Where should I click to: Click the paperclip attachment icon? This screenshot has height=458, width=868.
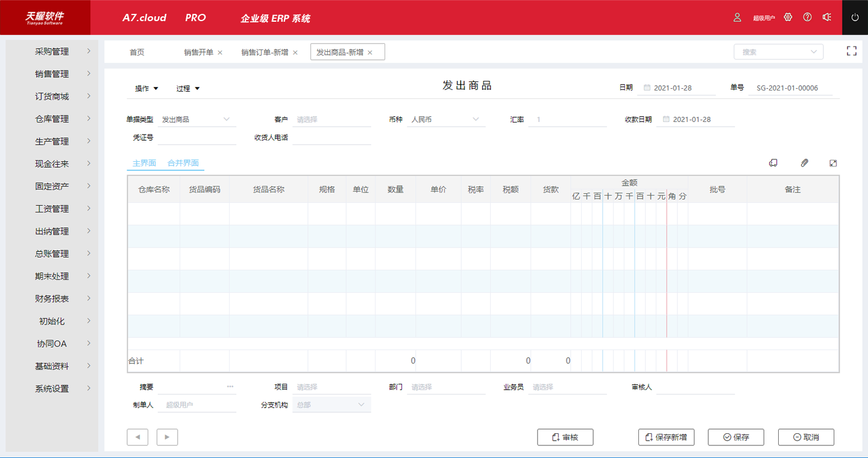point(804,163)
